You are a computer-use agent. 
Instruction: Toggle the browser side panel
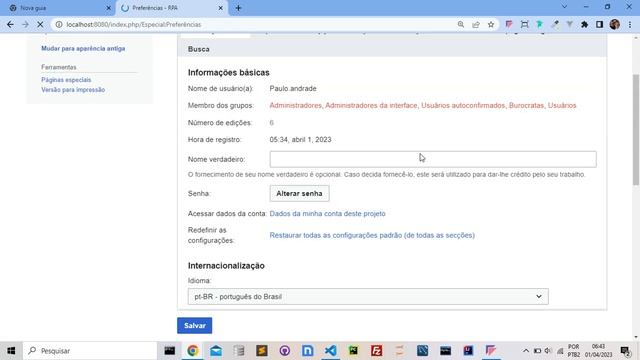coord(599,24)
